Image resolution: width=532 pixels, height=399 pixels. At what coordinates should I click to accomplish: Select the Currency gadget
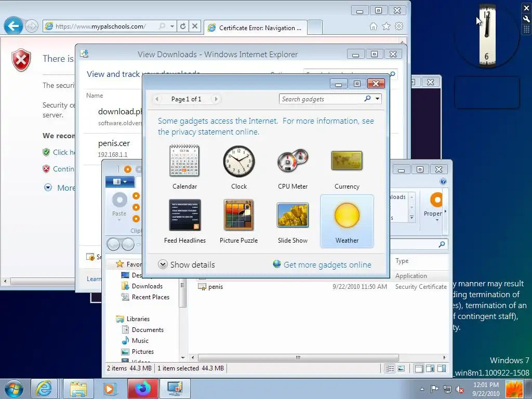point(347,167)
